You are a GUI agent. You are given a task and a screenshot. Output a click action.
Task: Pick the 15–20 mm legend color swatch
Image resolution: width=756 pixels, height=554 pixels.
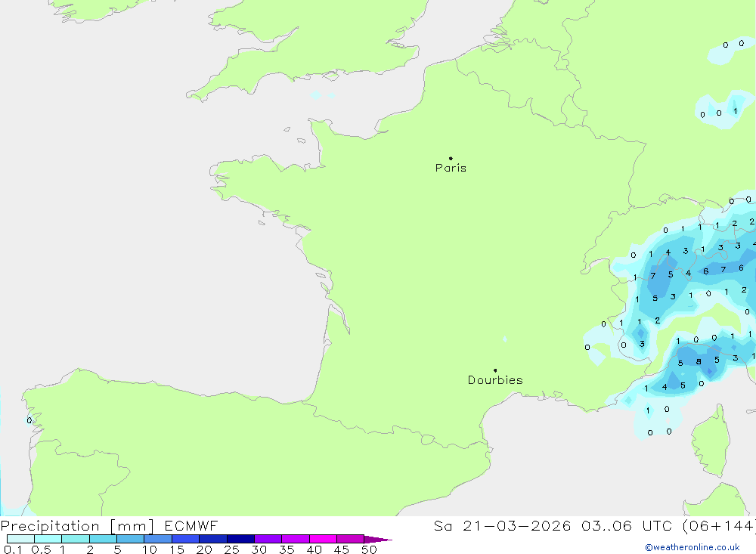pos(186,539)
